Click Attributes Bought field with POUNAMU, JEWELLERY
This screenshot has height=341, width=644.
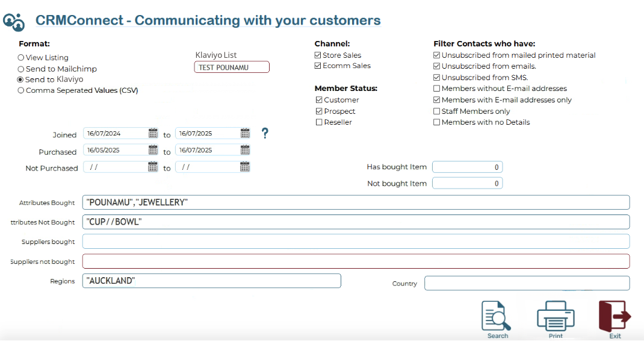(356, 202)
